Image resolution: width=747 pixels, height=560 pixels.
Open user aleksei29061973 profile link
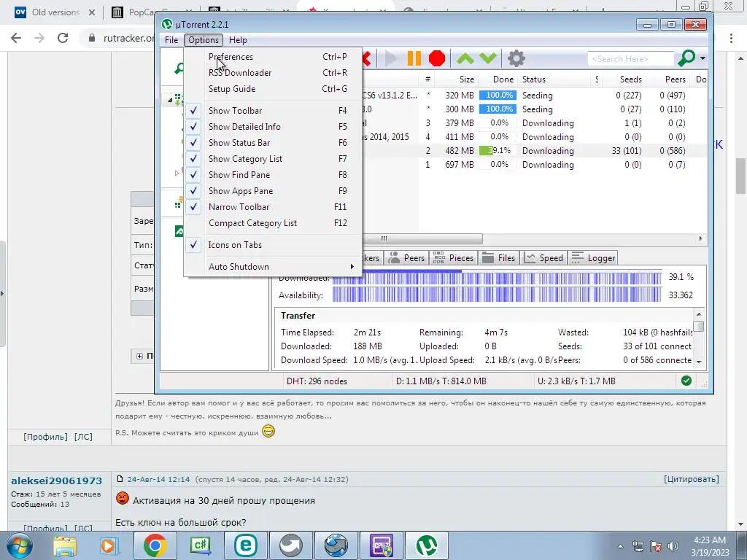pos(57,481)
